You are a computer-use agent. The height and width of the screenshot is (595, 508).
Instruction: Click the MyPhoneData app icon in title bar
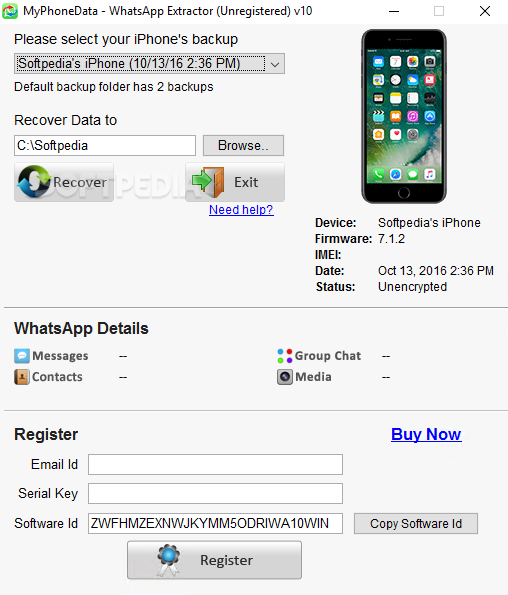[x=9, y=11]
